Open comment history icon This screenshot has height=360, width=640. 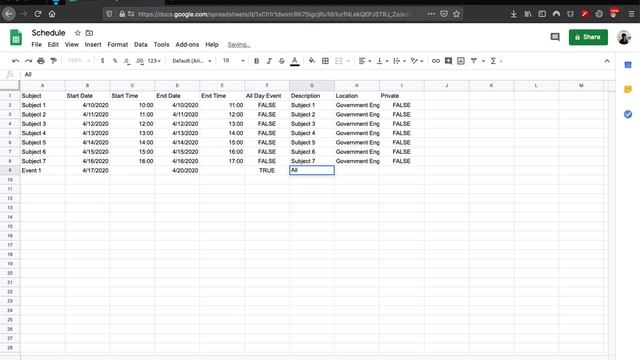pos(555,37)
